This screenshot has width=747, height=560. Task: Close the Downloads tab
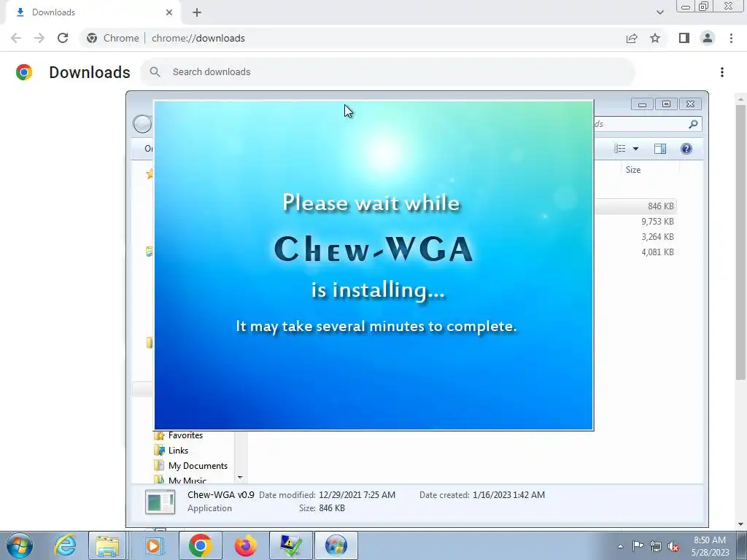coord(169,12)
